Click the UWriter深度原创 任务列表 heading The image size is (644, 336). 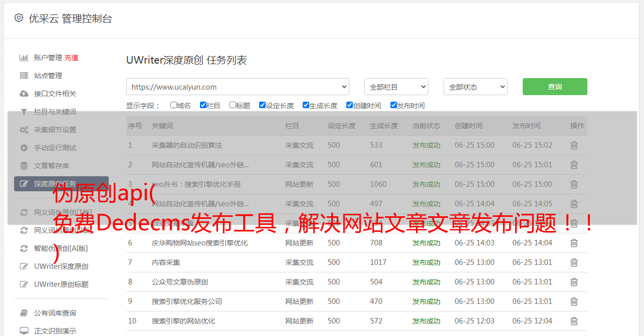[186, 60]
